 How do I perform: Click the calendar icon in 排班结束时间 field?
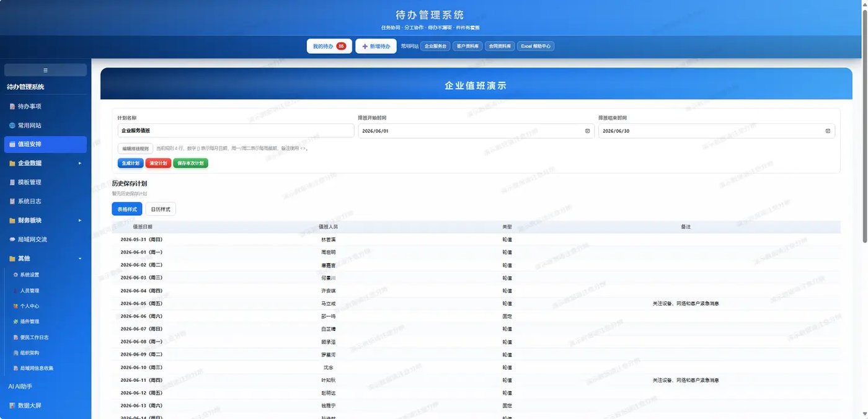(x=828, y=131)
